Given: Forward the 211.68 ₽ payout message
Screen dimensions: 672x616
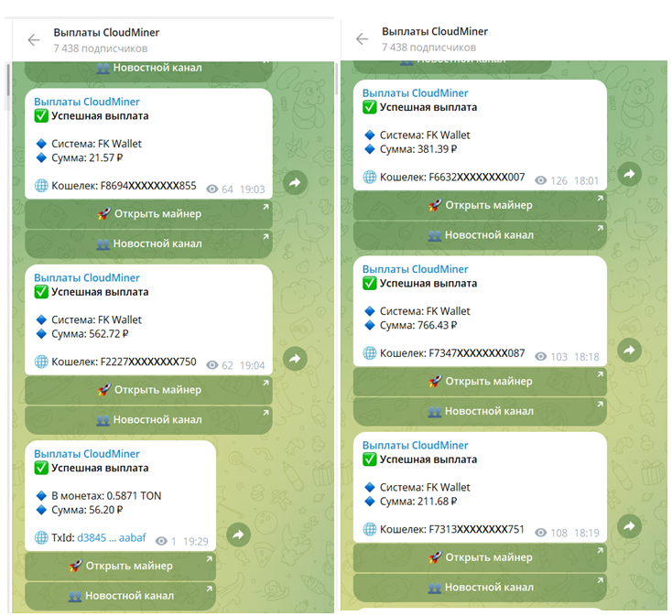Looking at the screenshot, I should pyautogui.click(x=629, y=525).
